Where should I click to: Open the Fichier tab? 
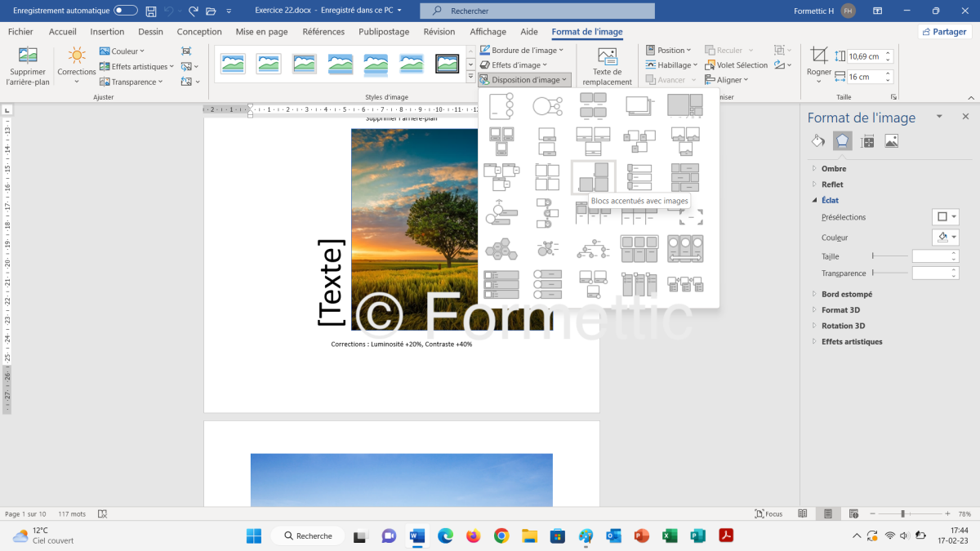point(20,32)
